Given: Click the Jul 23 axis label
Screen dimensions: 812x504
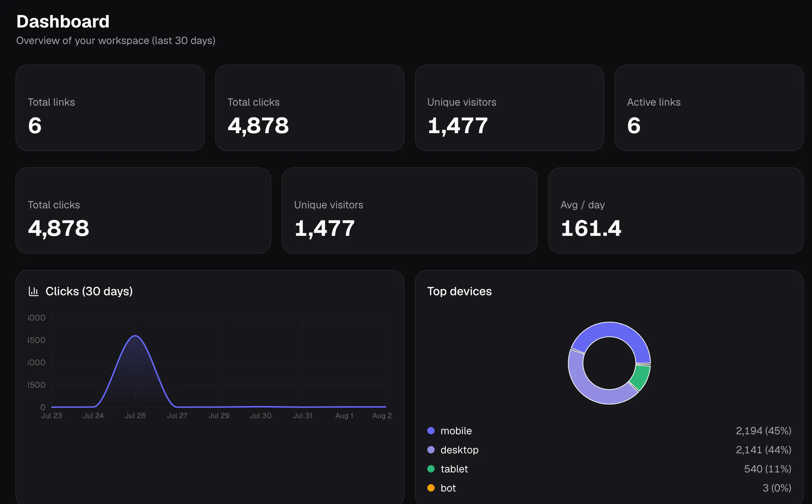Looking at the screenshot, I should pyautogui.click(x=51, y=416).
